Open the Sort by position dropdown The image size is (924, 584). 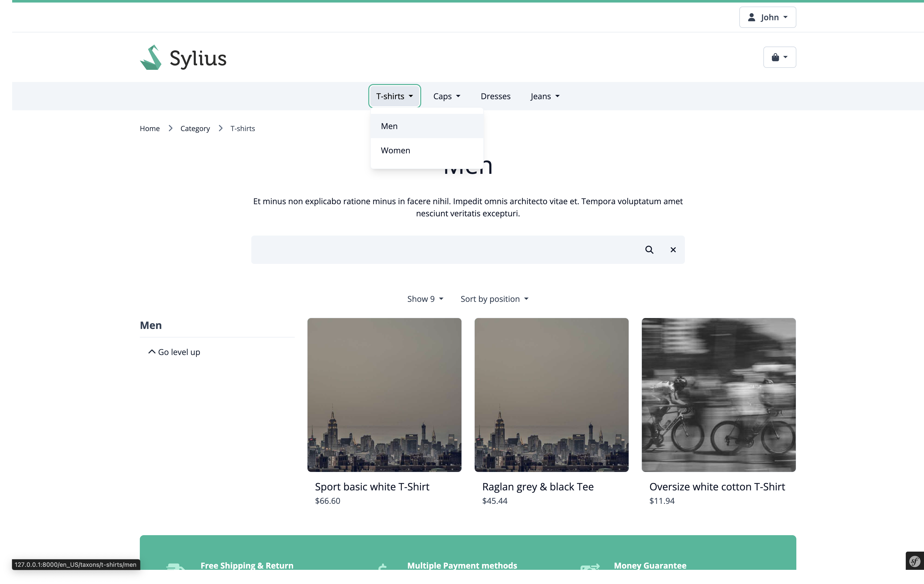tap(494, 299)
